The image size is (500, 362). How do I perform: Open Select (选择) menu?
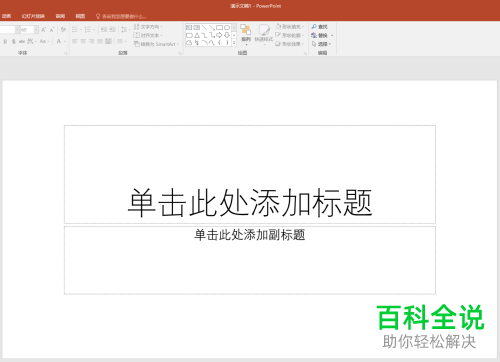(321, 44)
